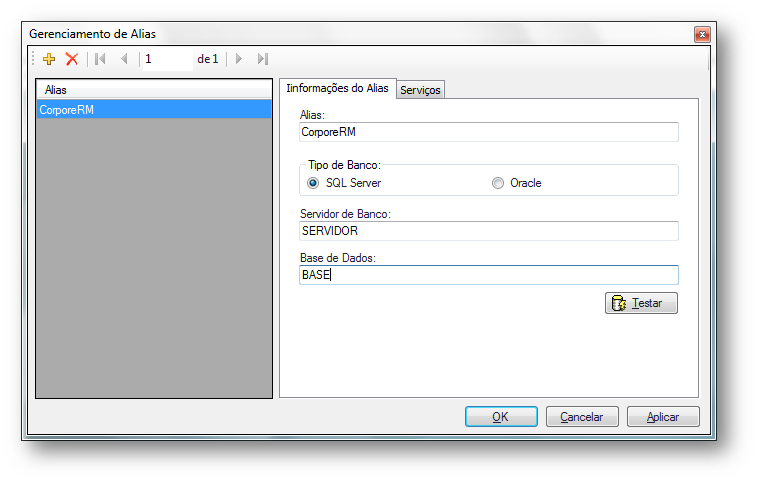Click the record position number field

tap(167, 59)
